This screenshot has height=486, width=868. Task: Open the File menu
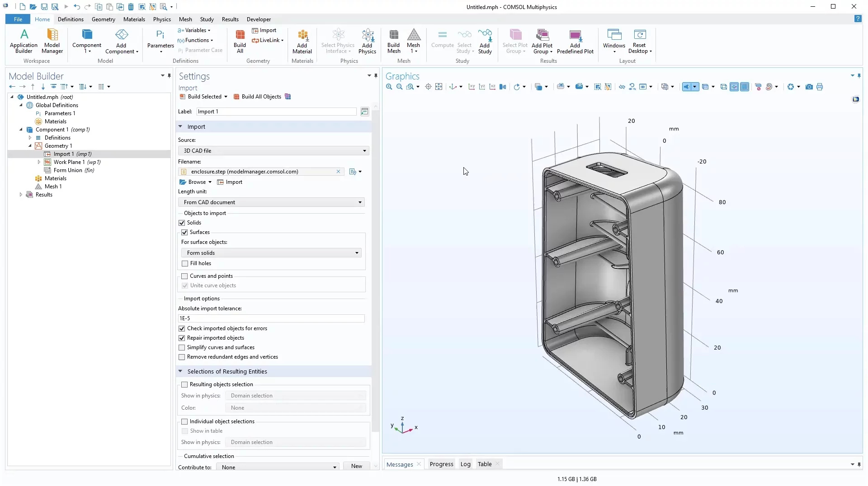pos(18,19)
